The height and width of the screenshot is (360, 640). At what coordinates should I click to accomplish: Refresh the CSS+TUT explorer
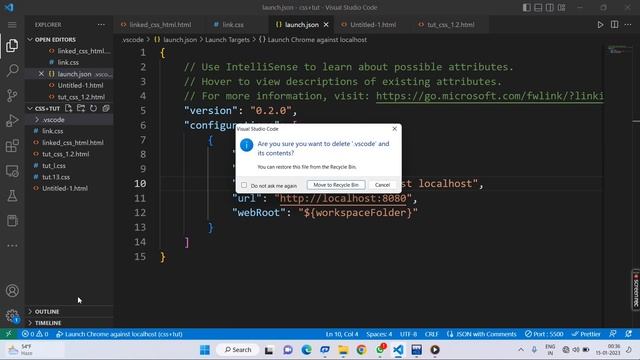[x=93, y=108]
